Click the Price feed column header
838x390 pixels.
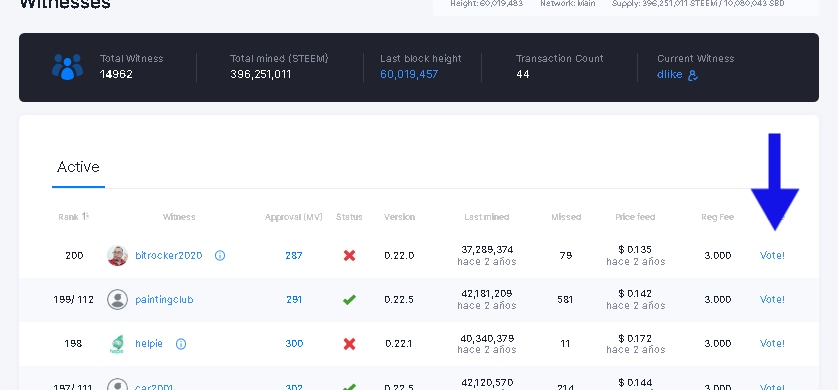click(635, 217)
